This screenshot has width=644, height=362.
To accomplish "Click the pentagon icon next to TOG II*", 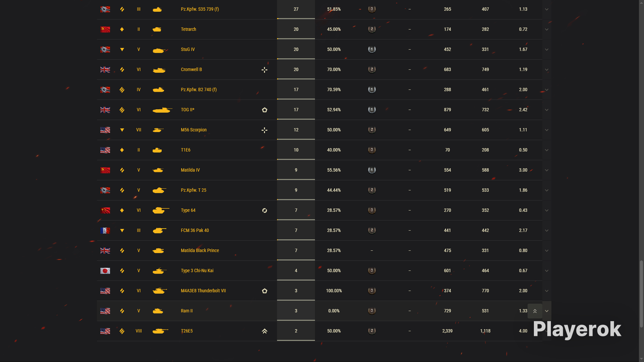I will tap(264, 110).
